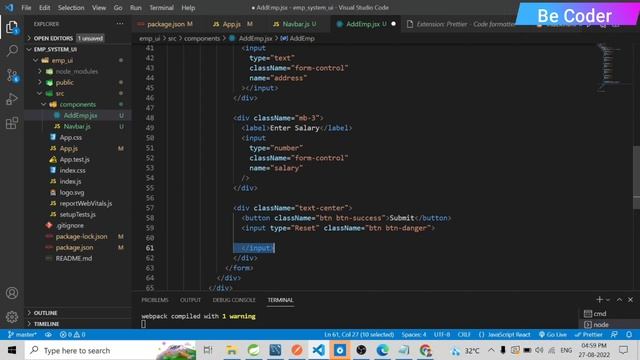This screenshot has height=360, width=640.
Task: Open the Accounts menu icon
Action: [x=12, y=293]
